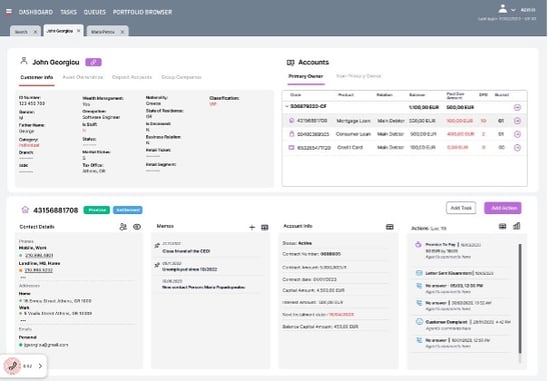Click the landline home phone number link

(x=39, y=270)
